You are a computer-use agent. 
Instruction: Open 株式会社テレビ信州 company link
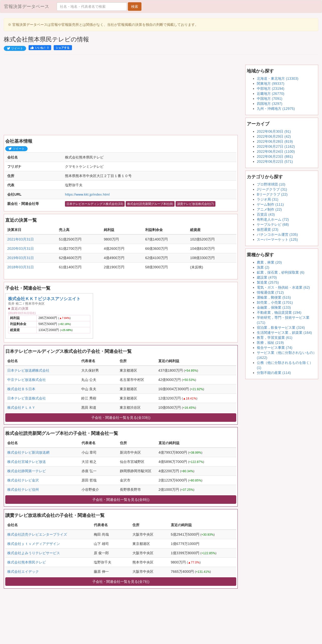click(x=23, y=490)
